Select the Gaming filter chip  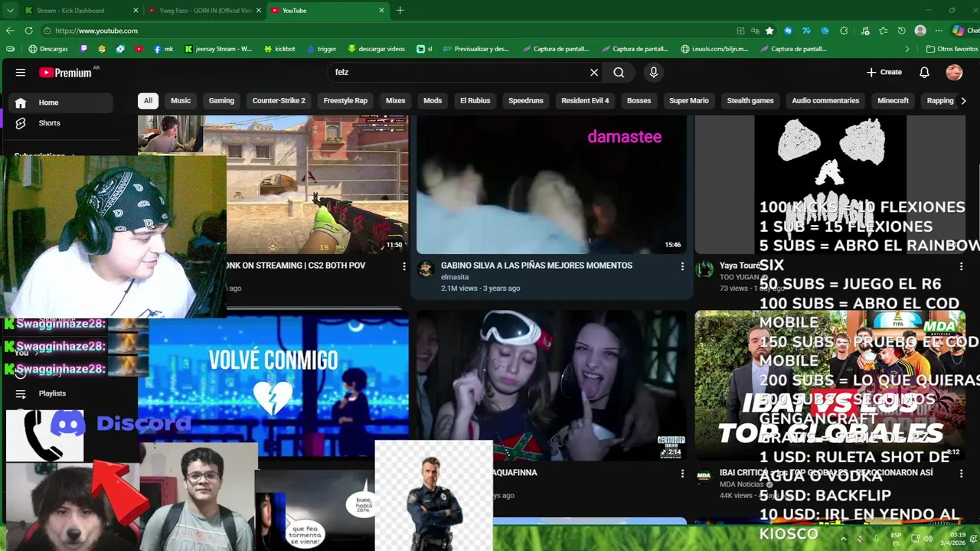tap(221, 100)
